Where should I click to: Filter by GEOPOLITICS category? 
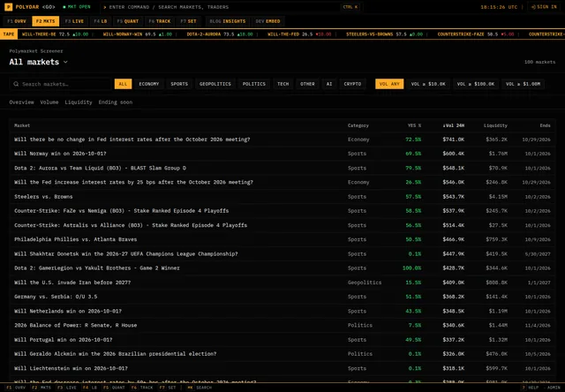coord(215,84)
